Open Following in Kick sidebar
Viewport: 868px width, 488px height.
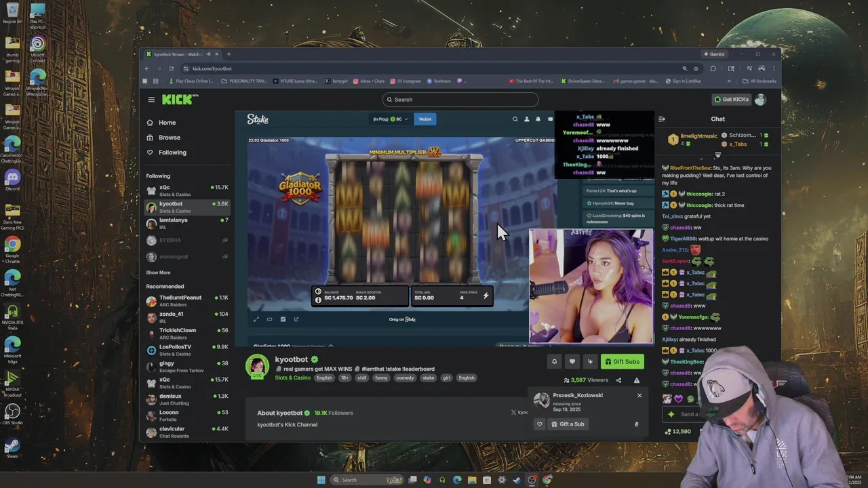[172, 152]
